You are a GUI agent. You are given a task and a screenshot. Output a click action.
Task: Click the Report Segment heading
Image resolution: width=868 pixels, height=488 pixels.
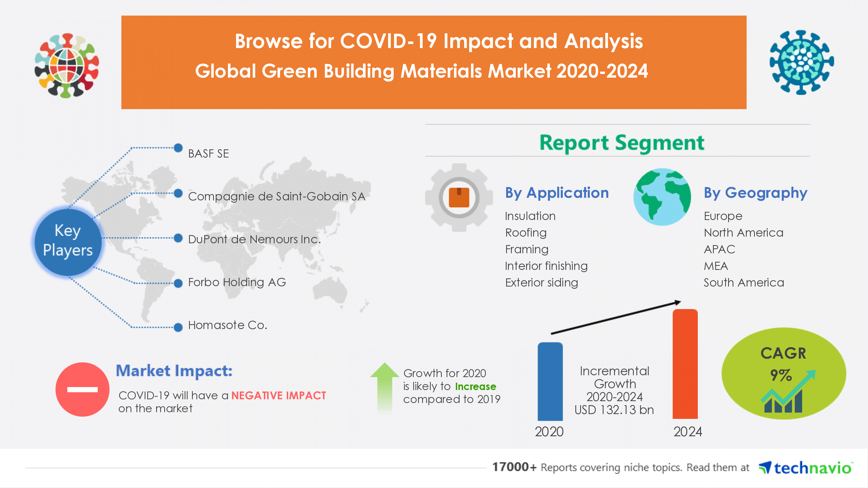[622, 143]
